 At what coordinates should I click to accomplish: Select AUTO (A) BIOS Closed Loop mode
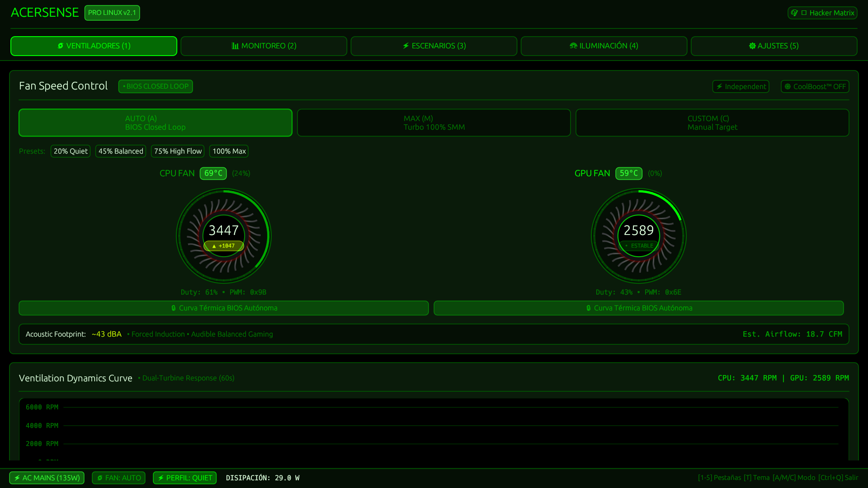coord(155,122)
